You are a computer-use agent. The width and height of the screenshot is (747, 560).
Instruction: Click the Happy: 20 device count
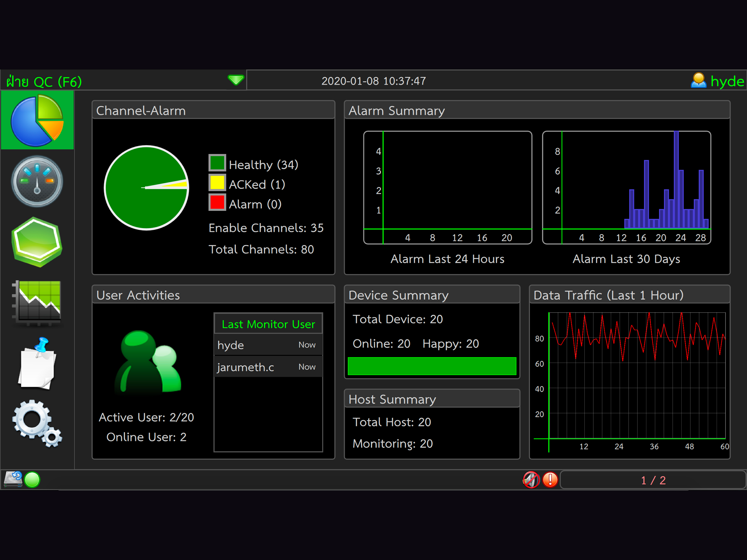point(451,343)
